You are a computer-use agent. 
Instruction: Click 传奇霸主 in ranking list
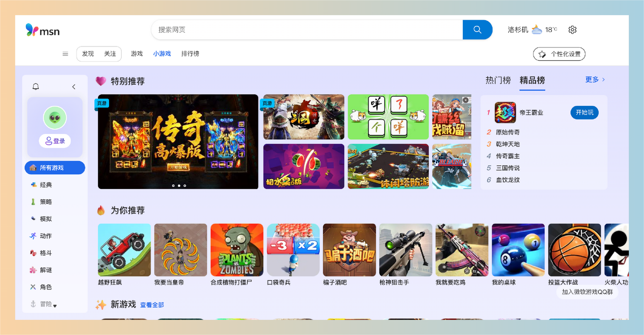coord(508,156)
